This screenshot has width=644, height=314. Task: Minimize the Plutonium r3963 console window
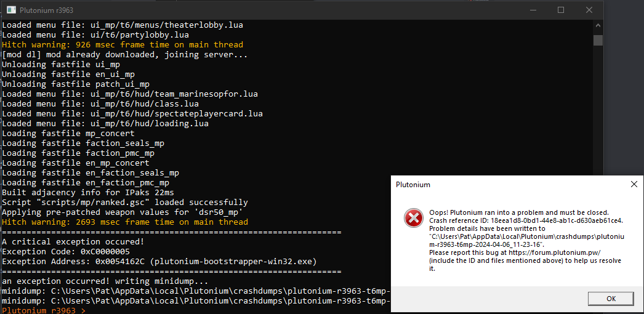533,10
